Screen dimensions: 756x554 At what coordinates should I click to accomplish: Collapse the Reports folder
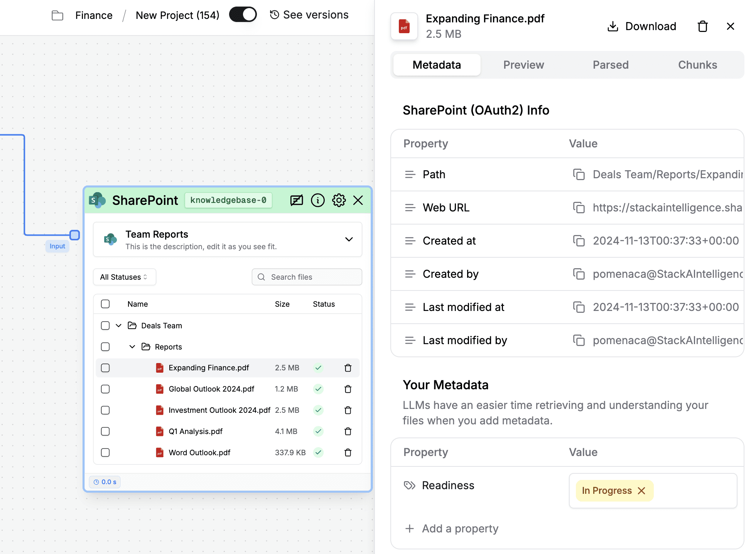coord(132,347)
